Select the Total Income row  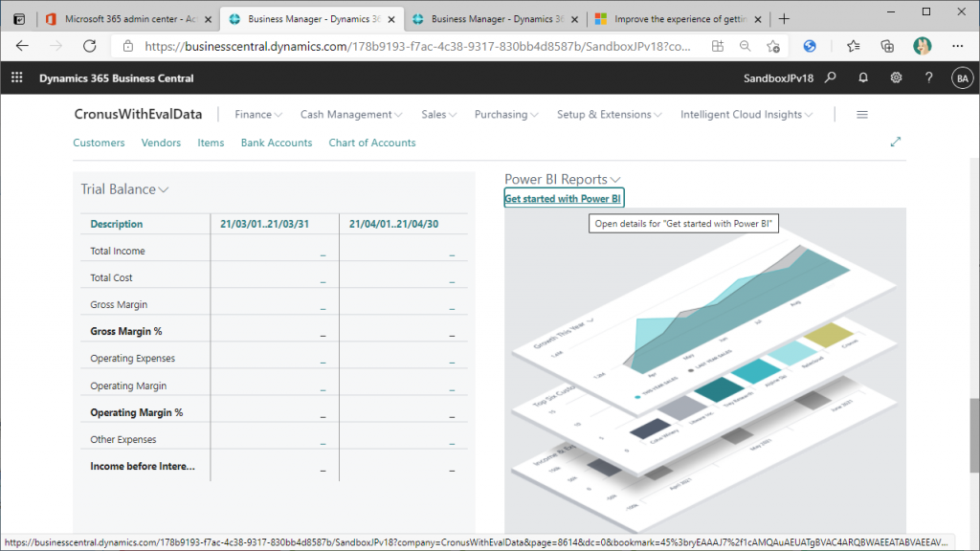274,251
